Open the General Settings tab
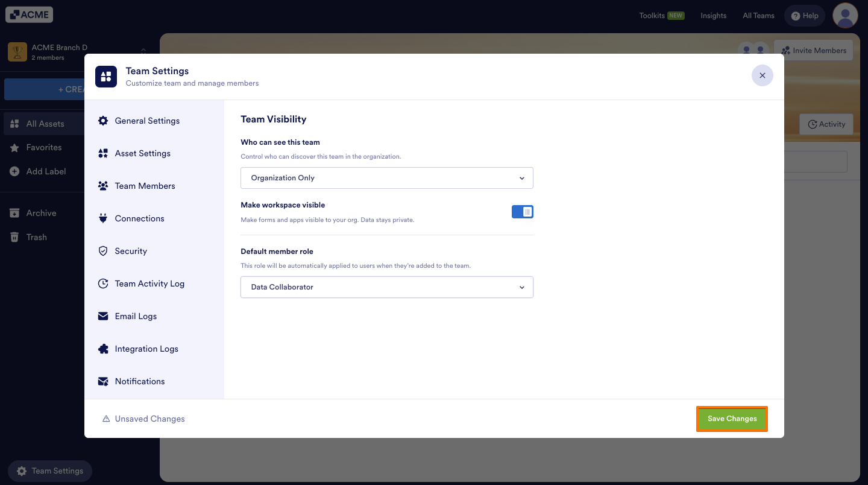The width and height of the screenshot is (868, 485). [x=154, y=121]
